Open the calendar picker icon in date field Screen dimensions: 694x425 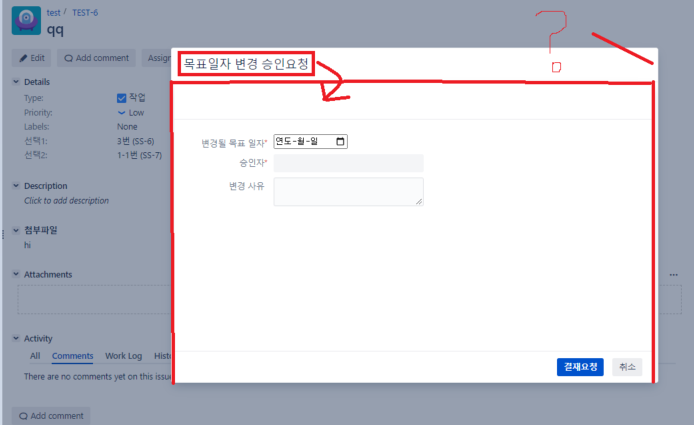click(x=340, y=142)
